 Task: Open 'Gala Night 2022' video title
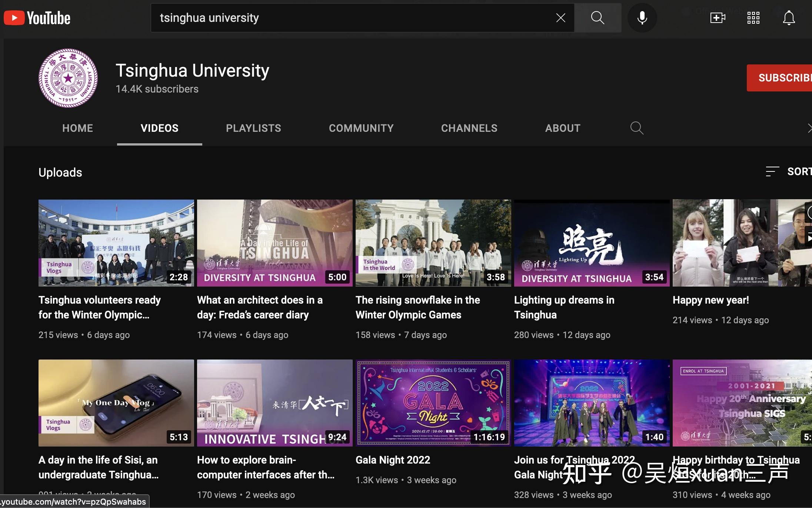(393, 460)
